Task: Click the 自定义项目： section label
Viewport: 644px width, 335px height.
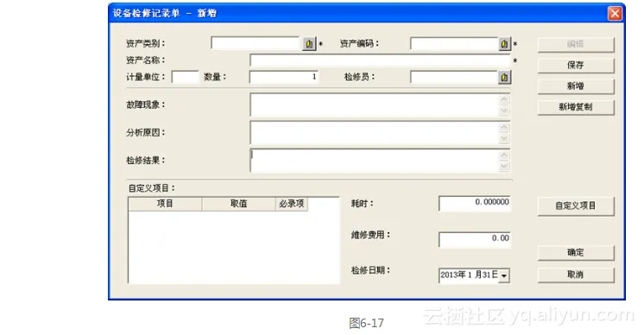Action: click(x=152, y=188)
